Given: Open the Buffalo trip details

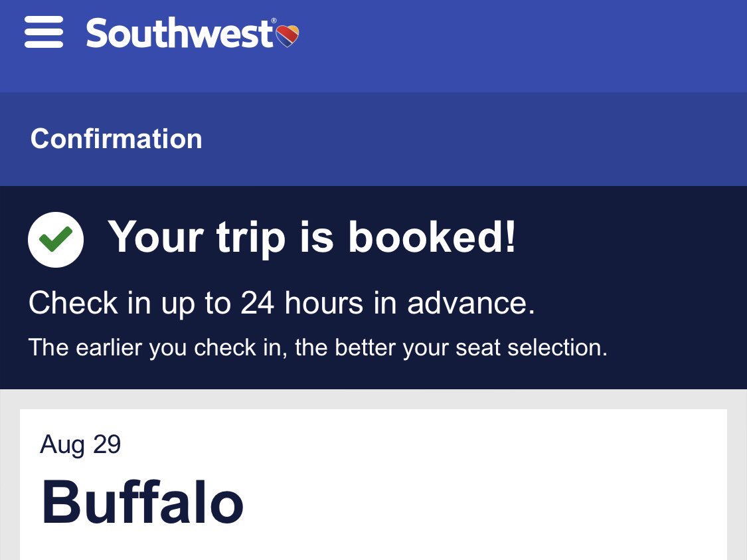Looking at the screenshot, I should click(143, 502).
